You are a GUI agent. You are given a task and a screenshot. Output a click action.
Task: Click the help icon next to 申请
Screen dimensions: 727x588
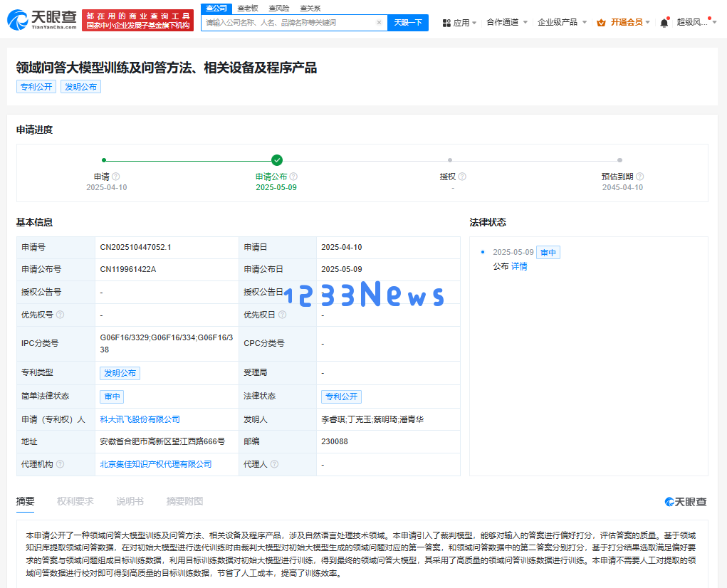point(116,177)
